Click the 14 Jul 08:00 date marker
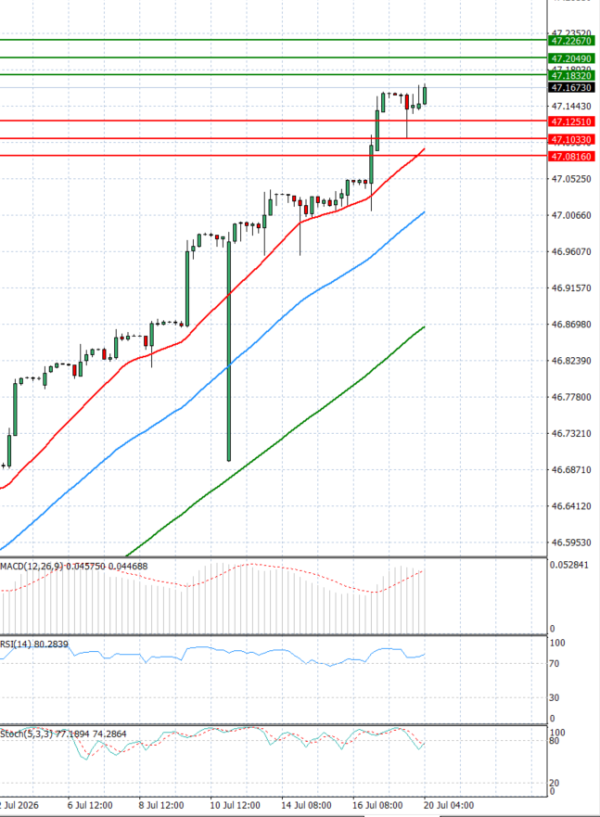The image size is (600, 817). point(306,805)
